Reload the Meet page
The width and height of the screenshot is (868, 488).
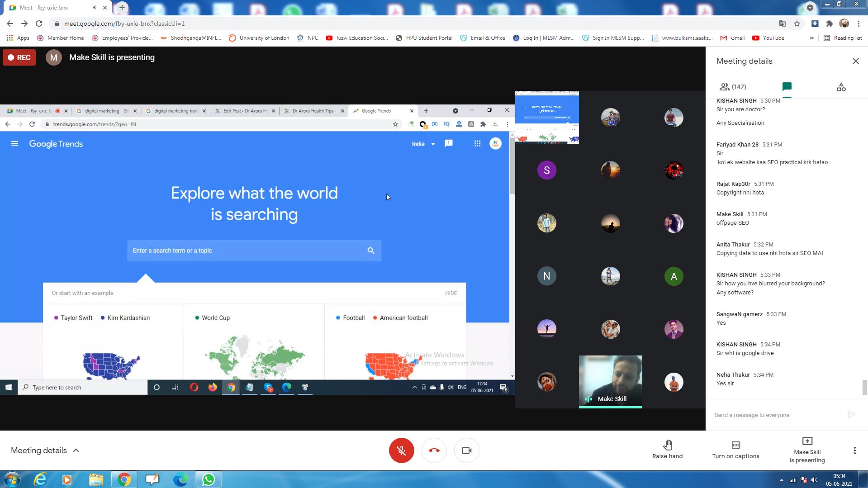[x=39, y=24]
